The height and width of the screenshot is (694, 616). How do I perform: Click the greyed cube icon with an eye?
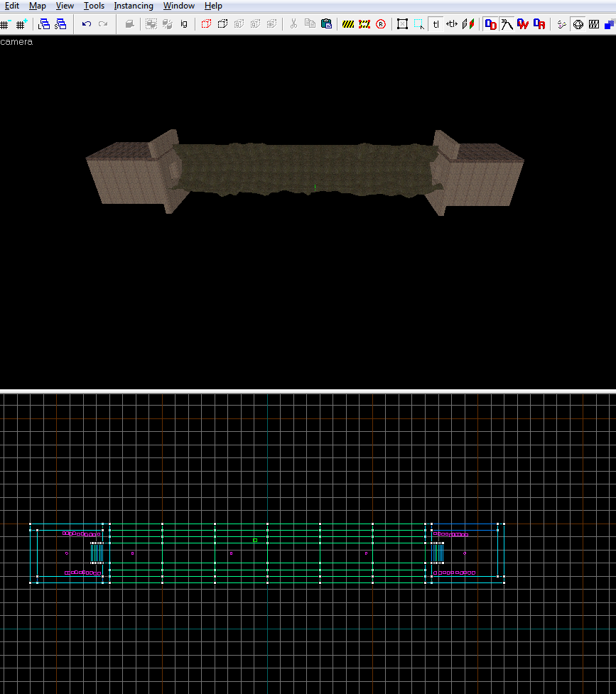pos(271,24)
